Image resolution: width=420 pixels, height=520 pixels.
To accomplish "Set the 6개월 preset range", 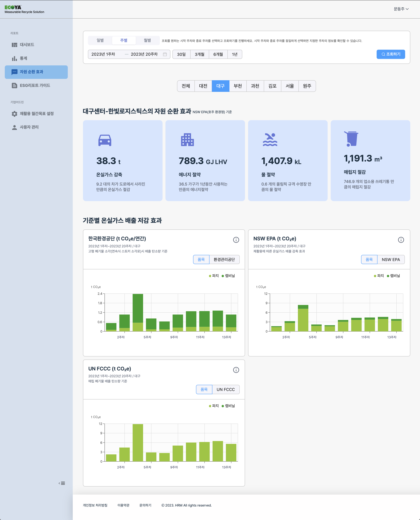I will (218, 54).
